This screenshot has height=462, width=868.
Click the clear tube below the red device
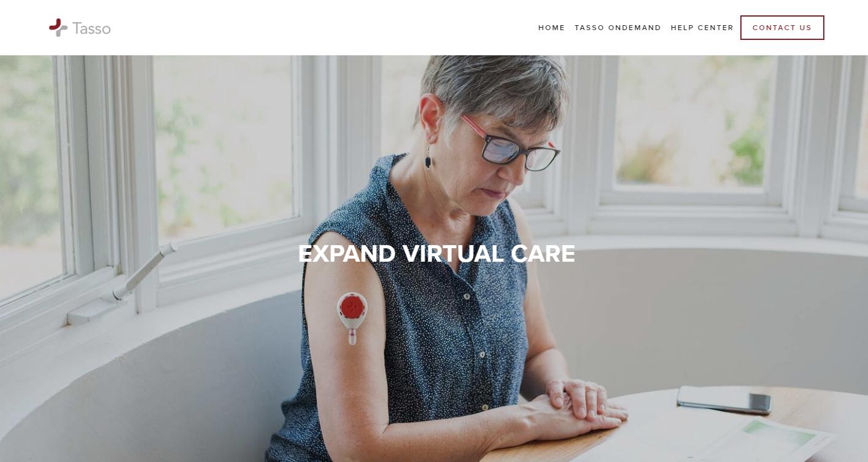point(353,336)
